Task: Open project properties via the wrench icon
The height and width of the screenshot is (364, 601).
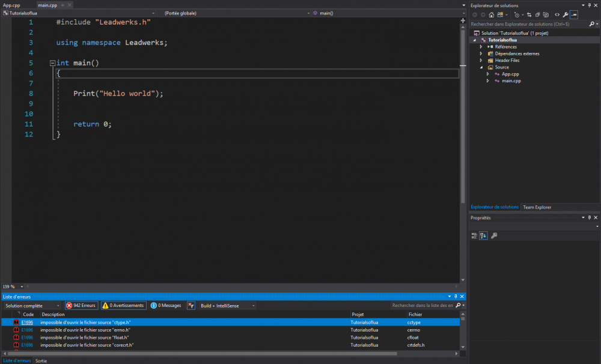Action: pos(566,15)
